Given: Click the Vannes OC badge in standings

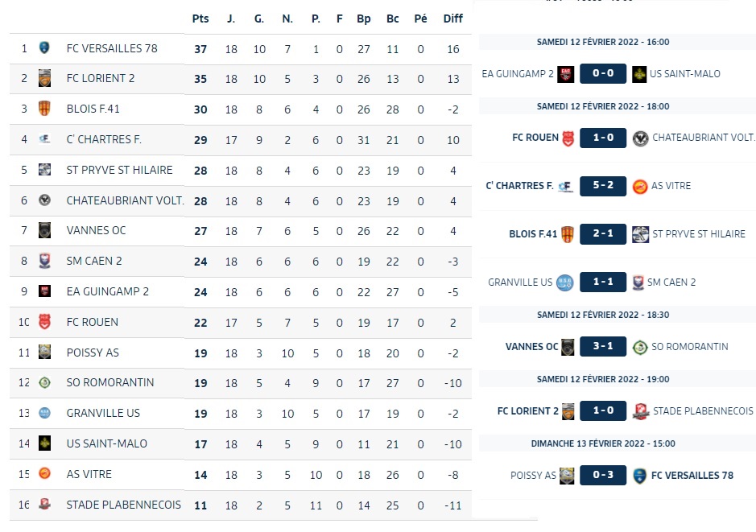Looking at the screenshot, I should 44,230.
